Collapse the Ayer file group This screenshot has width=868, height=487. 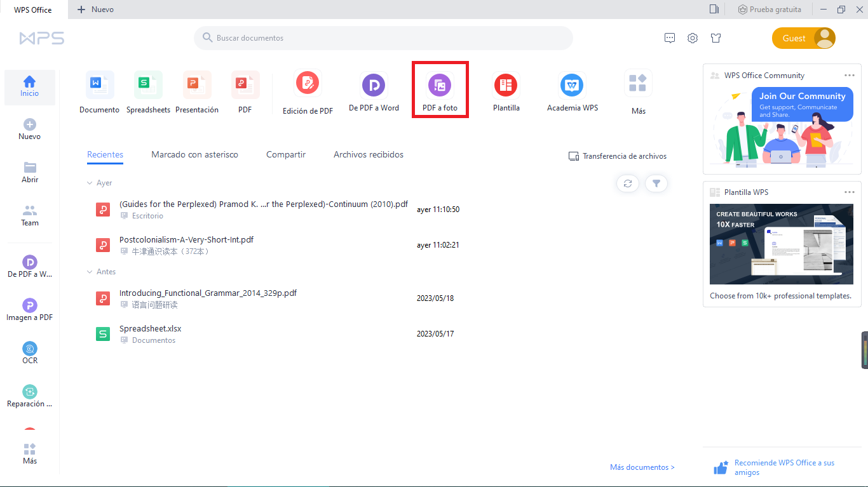pos(90,183)
